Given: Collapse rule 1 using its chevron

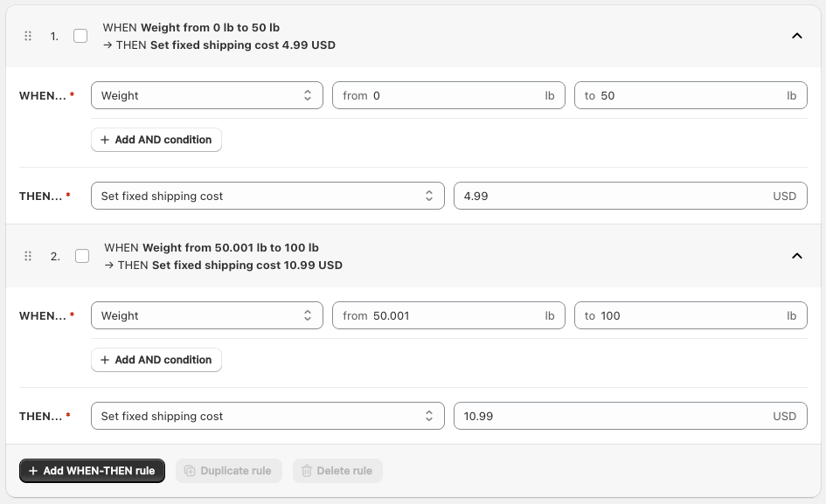Looking at the screenshot, I should point(796,36).
